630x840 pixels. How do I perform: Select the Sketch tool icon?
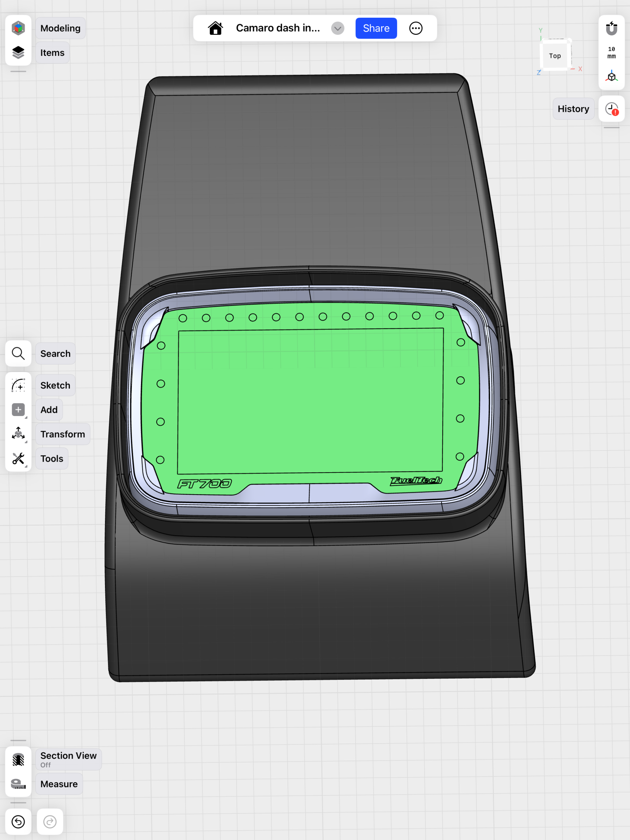pyautogui.click(x=18, y=386)
